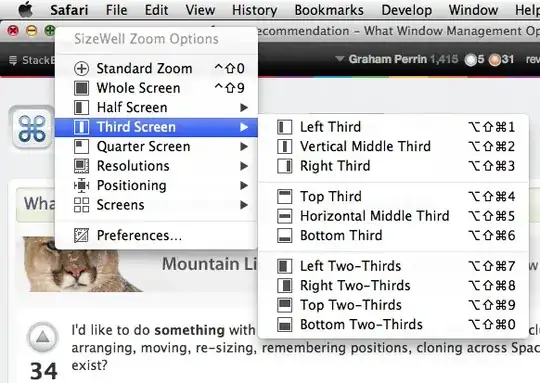Choose the Top Third layout icon
The image size is (540, 383).
coord(284,197)
